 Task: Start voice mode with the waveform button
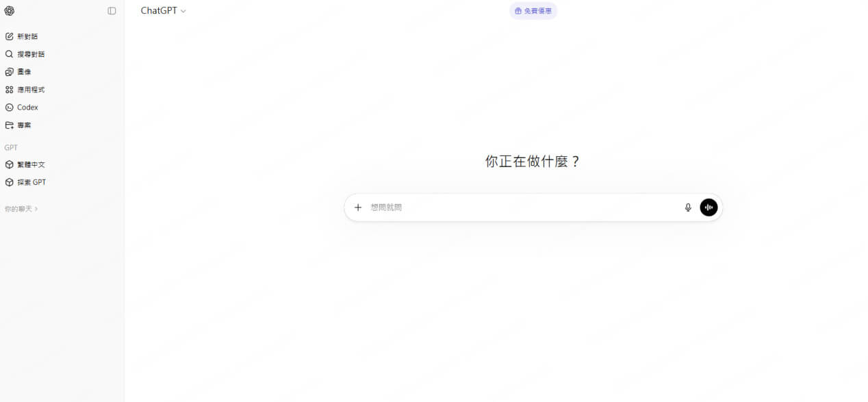pos(709,207)
